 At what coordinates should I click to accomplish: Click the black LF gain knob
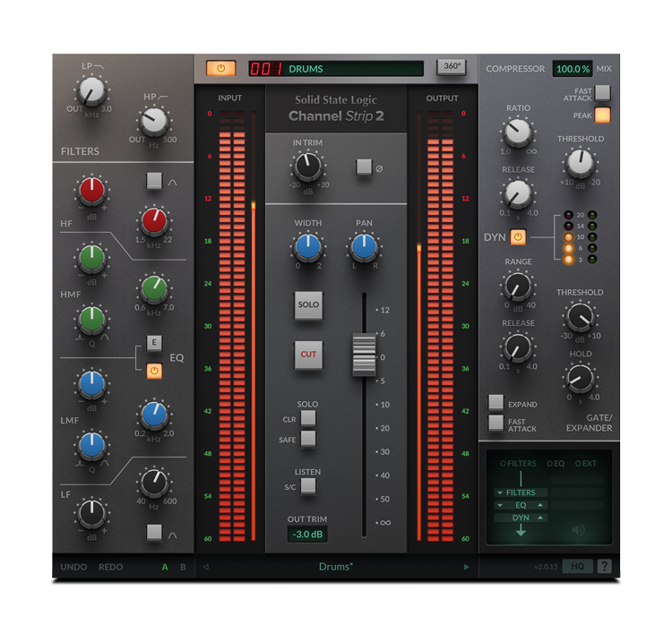click(x=91, y=513)
